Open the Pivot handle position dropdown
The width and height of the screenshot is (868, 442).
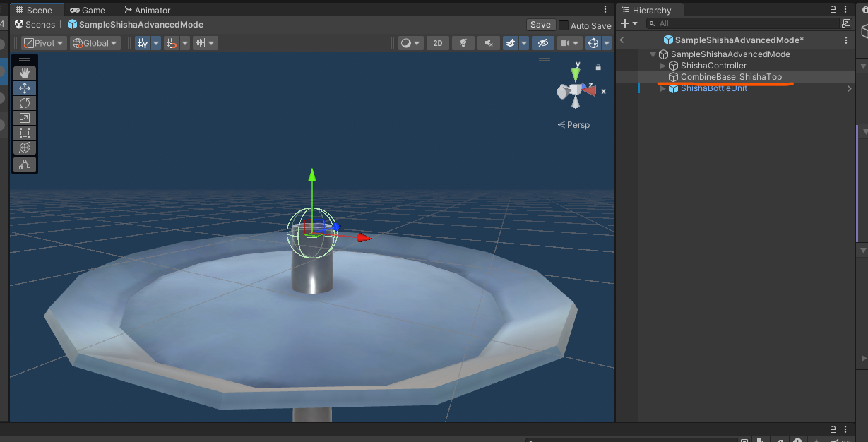pos(44,43)
